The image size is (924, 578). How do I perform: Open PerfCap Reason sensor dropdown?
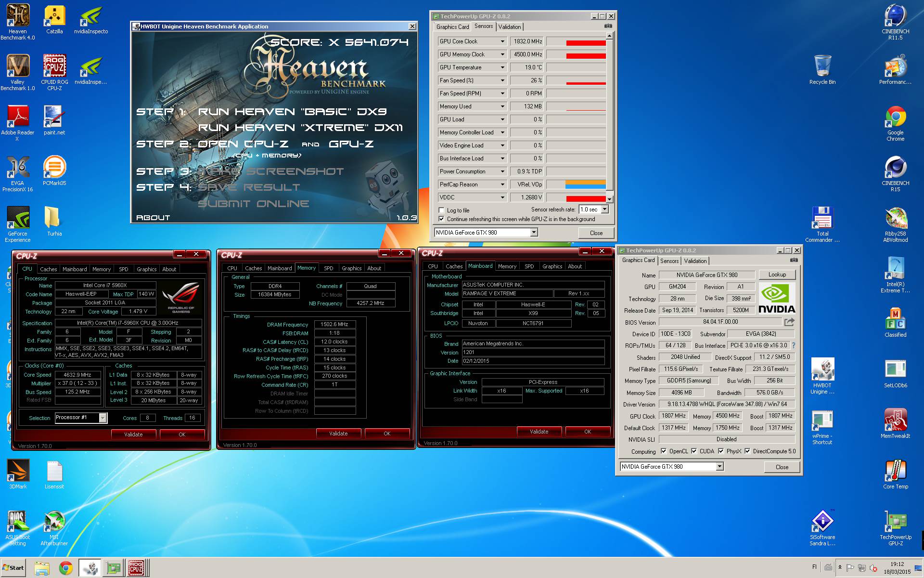502,184
